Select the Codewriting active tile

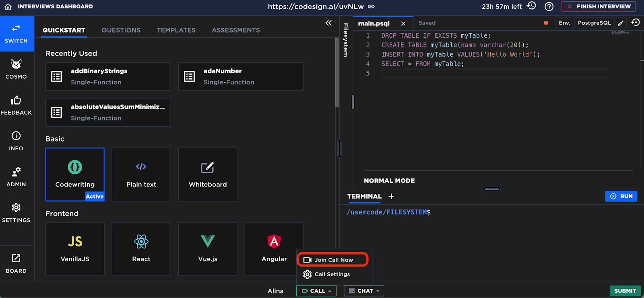[x=75, y=174]
